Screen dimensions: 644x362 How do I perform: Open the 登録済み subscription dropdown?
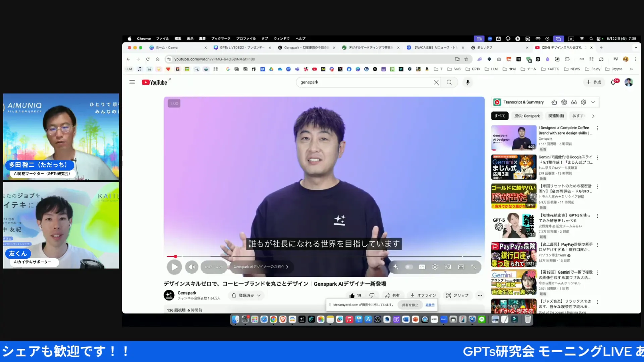[246, 295]
